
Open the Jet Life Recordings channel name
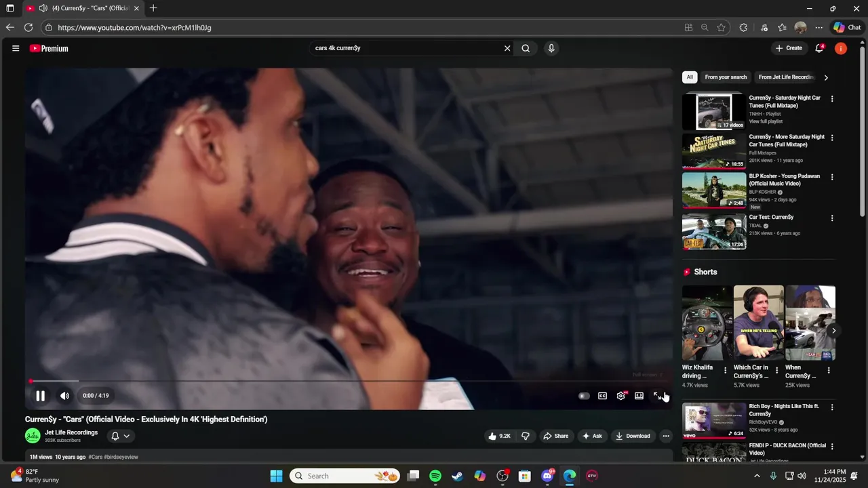click(71, 432)
